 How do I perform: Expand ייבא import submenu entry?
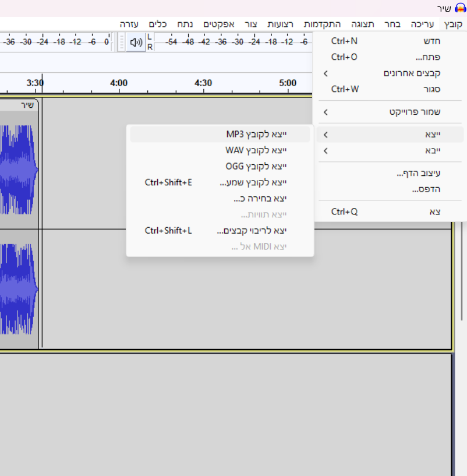point(390,150)
